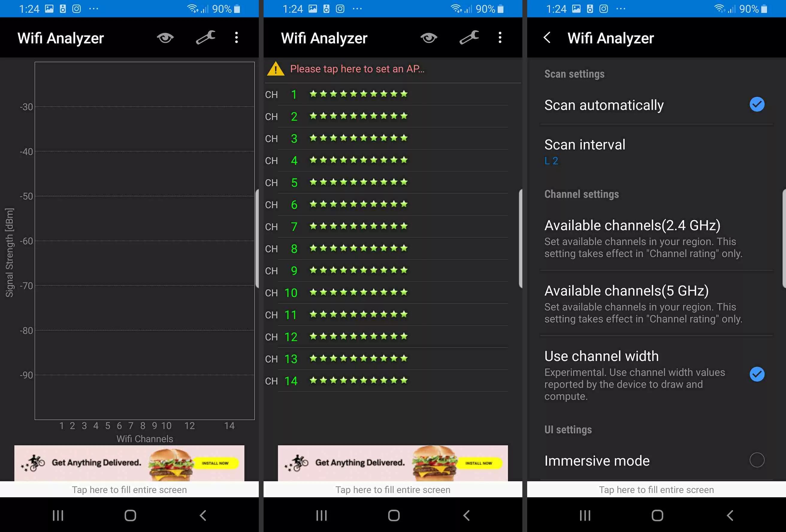Tap the eye view icon in left screen
Viewport: 786px width, 532px height.
pos(165,38)
